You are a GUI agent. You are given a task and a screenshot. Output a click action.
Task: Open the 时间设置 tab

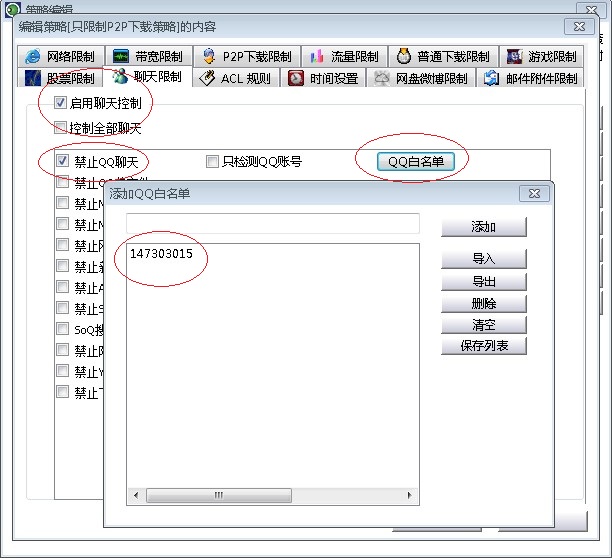(x=323, y=78)
